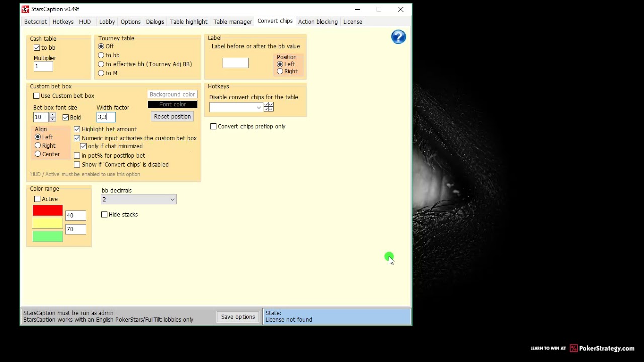Go to the Table manager tab
The height and width of the screenshot is (362, 644).
click(232, 22)
